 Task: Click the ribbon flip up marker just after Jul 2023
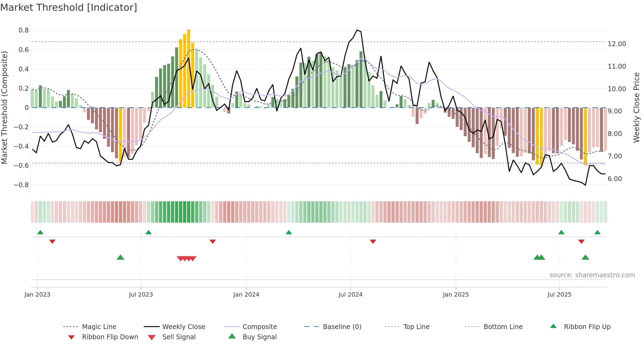click(148, 232)
